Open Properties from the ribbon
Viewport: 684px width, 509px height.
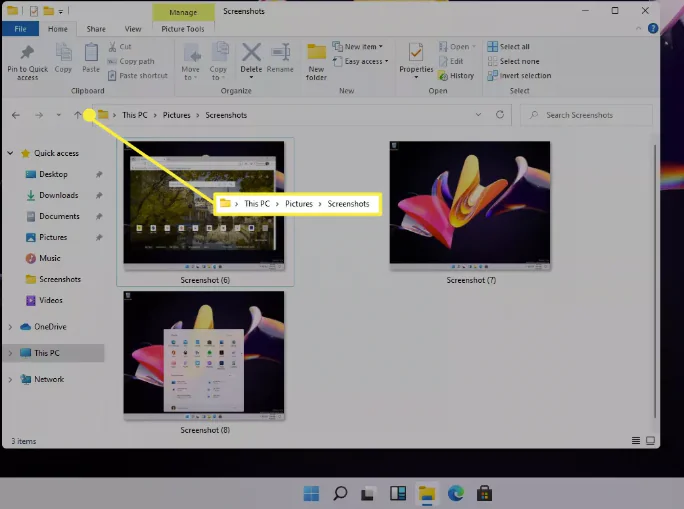pyautogui.click(x=416, y=58)
